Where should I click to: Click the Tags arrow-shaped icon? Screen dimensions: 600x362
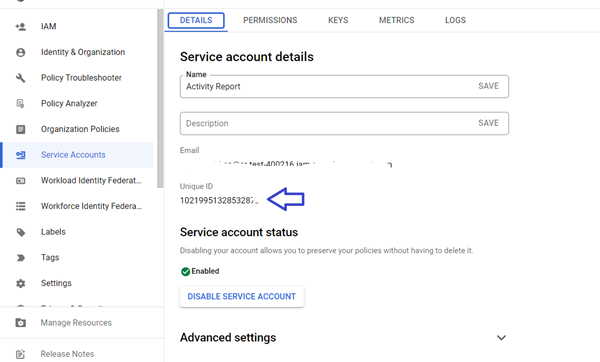(x=21, y=258)
